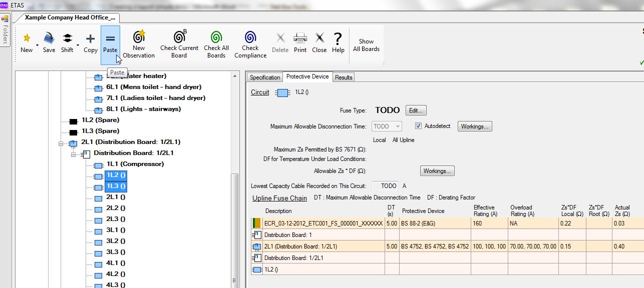Click circuit icon next to 1L2 header
The image size is (644, 288).
click(283, 92)
